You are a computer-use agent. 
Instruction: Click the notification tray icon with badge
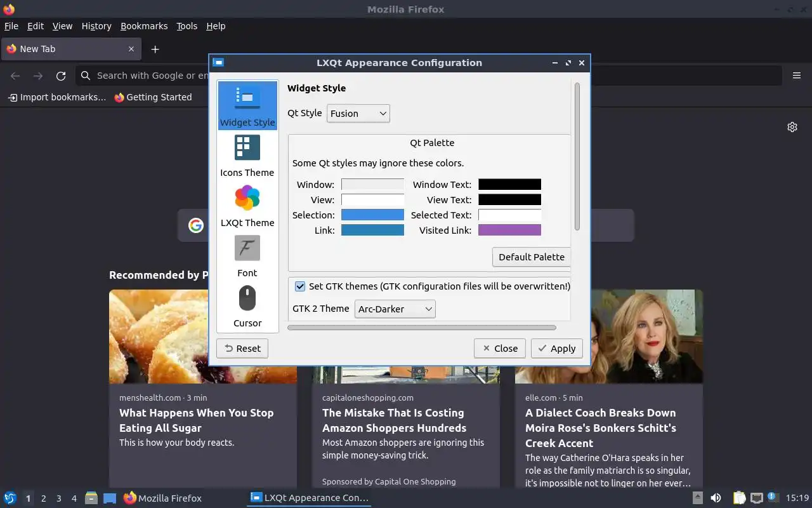click(x=773, y=497)
